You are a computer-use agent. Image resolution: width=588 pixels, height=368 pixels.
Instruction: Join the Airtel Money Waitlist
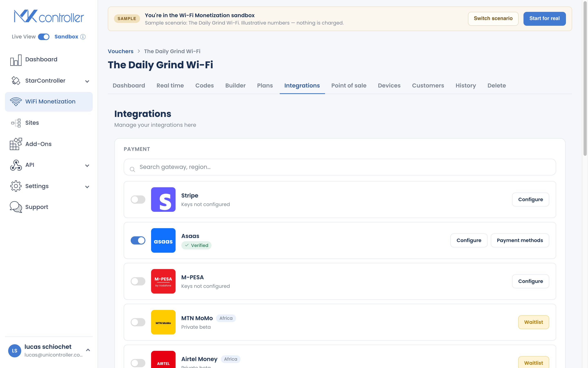533,362
